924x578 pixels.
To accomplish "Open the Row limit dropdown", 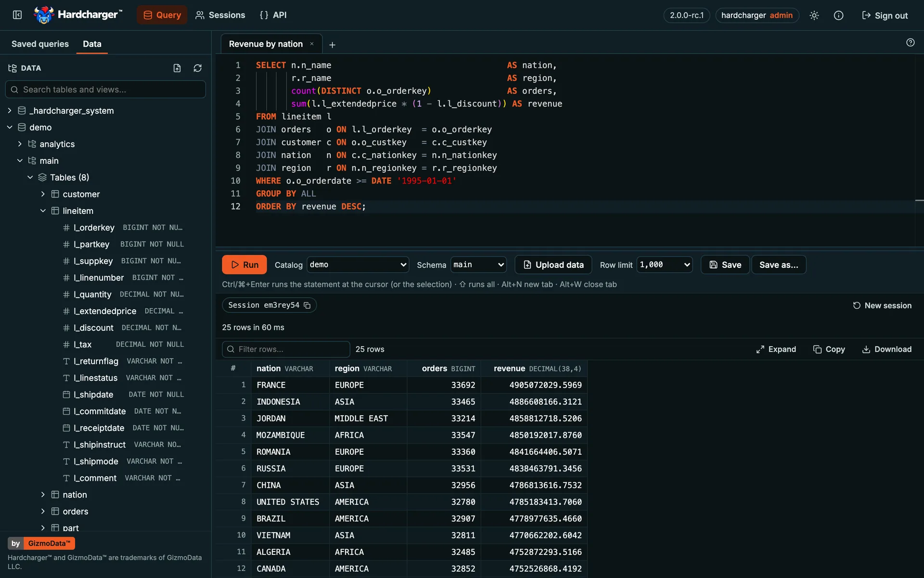I will [665, 264].
